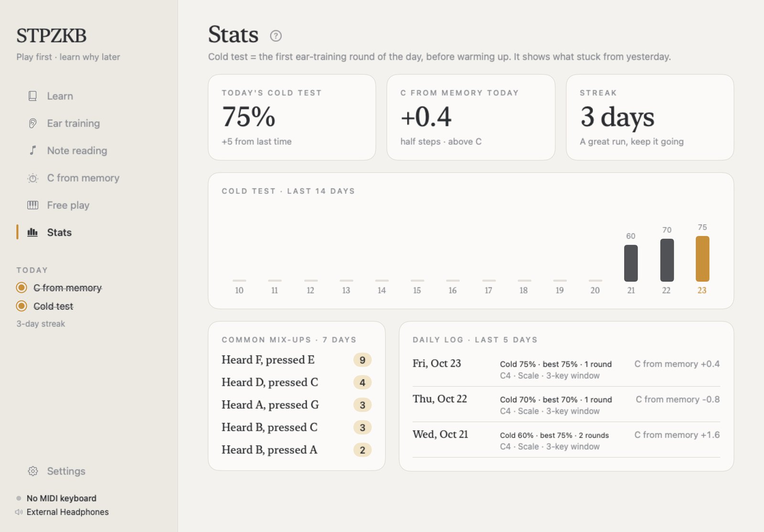
Task: Click 'Heard B, pressed C' row
Action: coord(296,427)
